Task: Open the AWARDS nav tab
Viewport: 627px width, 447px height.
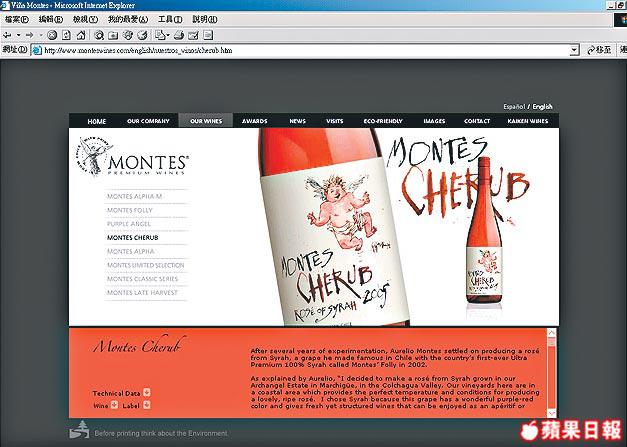Action: (x=255, y=121)
